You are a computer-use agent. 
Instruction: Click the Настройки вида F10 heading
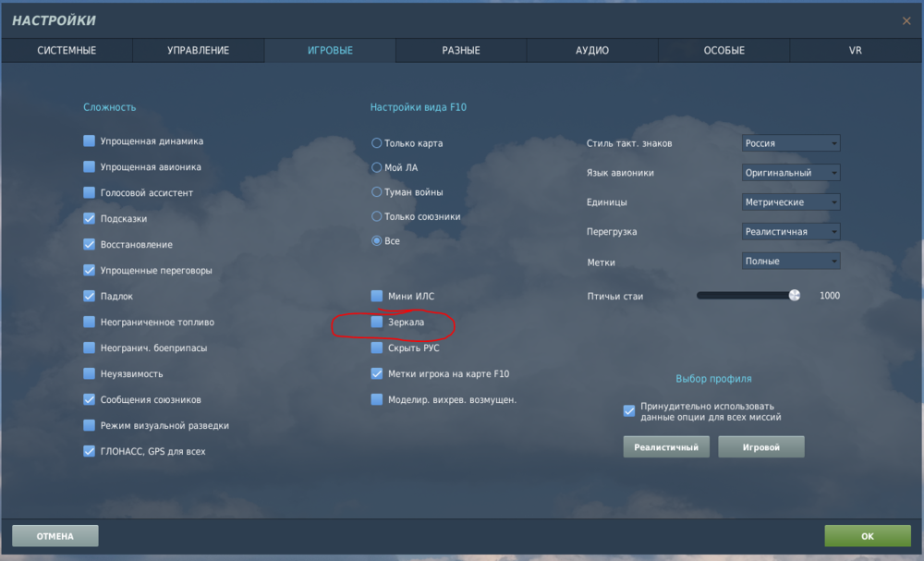click(419, 107)
